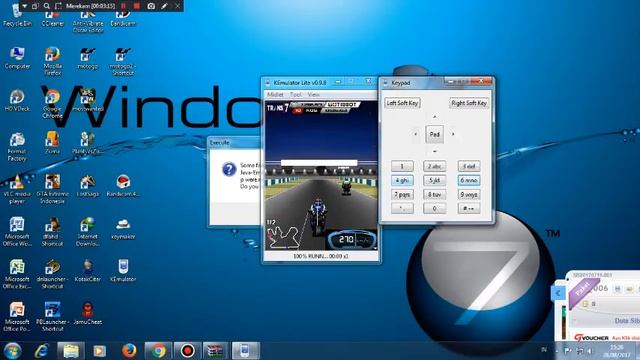Open View menu in KEmulator
640x360 pixels.
(x=313, y=95)
